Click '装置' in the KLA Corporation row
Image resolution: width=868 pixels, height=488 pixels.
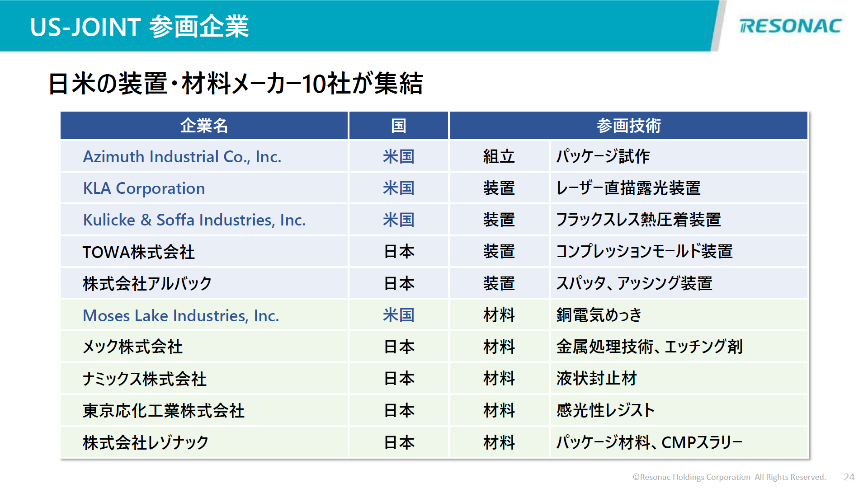point(499,188)
